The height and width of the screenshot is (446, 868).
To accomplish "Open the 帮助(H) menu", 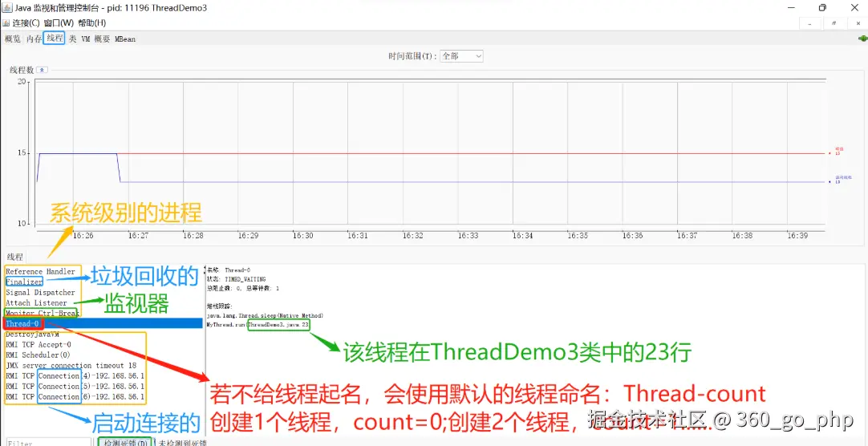I will pos(92,23).
